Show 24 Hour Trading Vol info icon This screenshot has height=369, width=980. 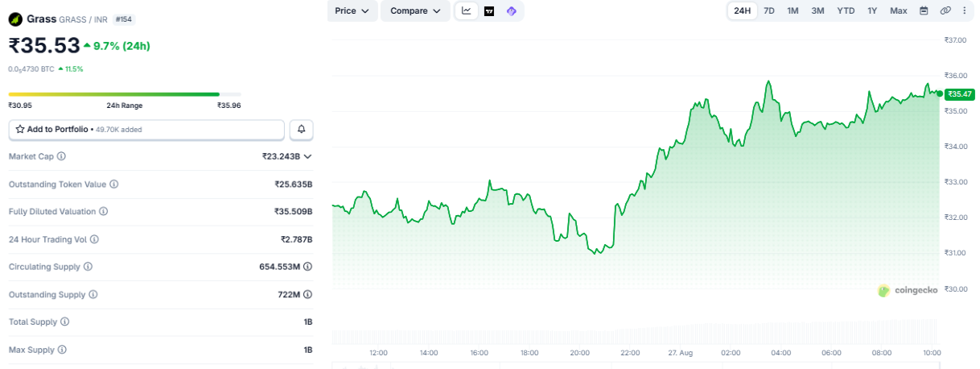click(95, 239)
